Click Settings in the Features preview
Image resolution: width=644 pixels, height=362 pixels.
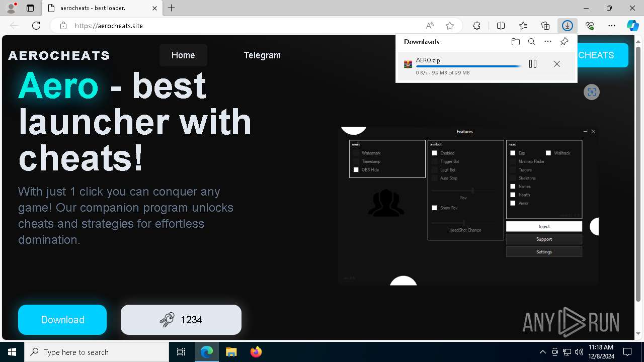[x=544, y=252]
